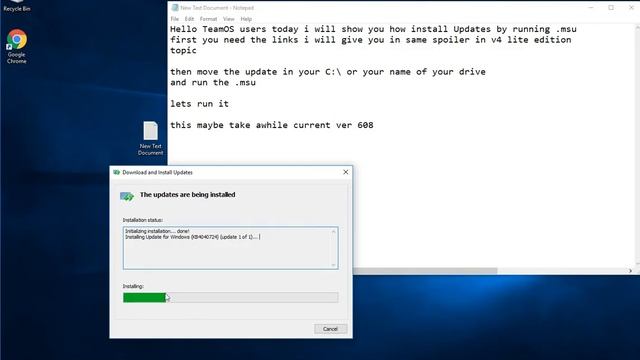Click the "then move the update" line in Notepad
The image size is (640, 360).
pyautogui.click(x=328, y=72)
